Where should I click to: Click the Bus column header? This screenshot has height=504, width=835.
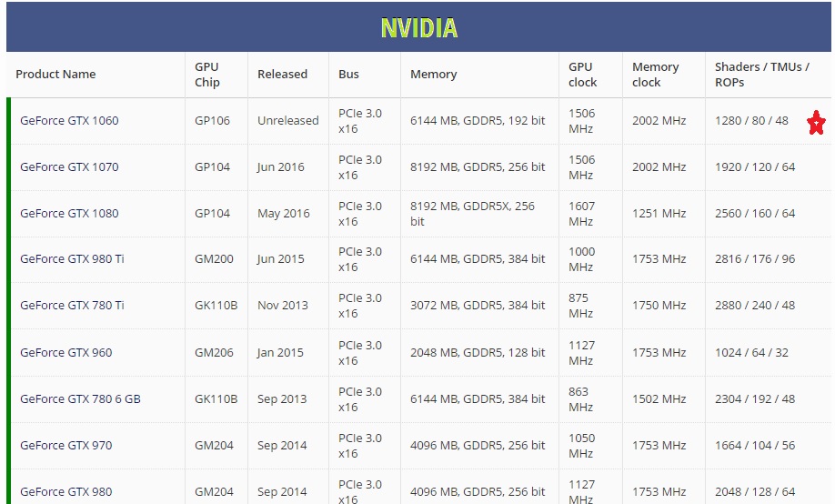point(348,74)
